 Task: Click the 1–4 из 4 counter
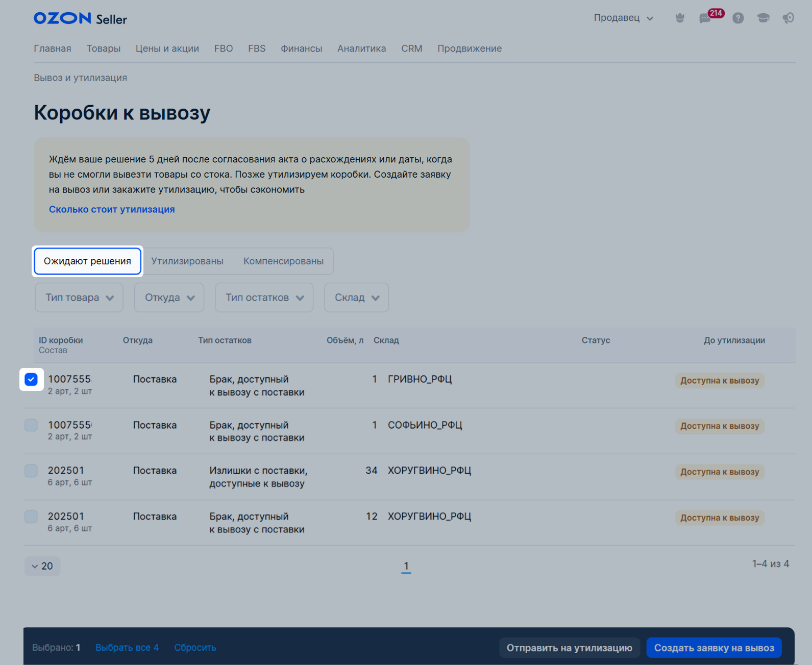[771, 564]
